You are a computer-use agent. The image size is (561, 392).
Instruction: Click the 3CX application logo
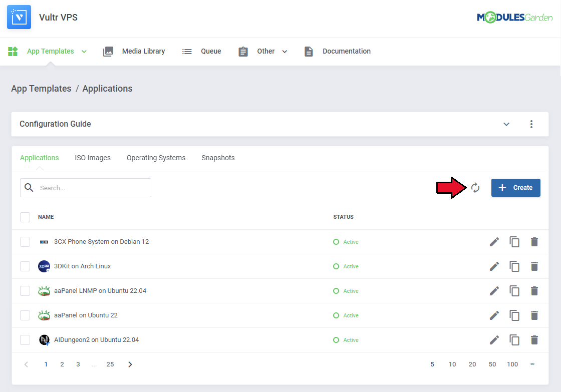click(44, 242)
